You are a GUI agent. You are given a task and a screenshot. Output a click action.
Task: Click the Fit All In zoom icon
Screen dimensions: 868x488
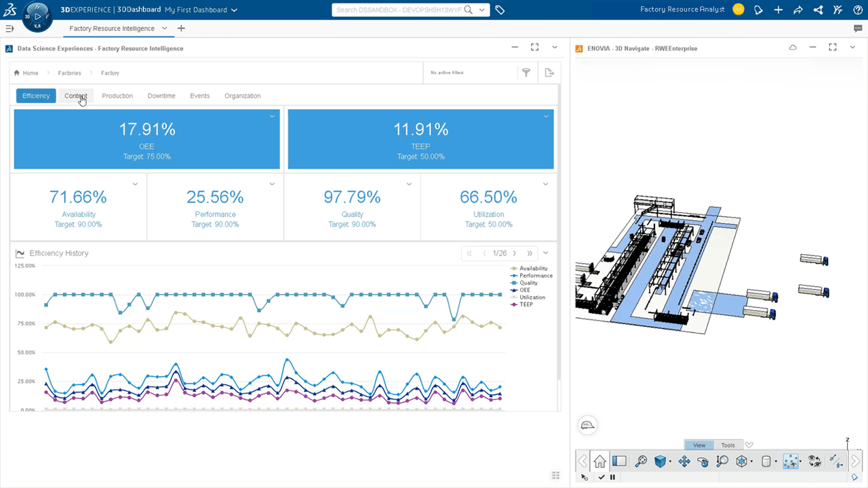pyautogui.click(x=641, y=462)
